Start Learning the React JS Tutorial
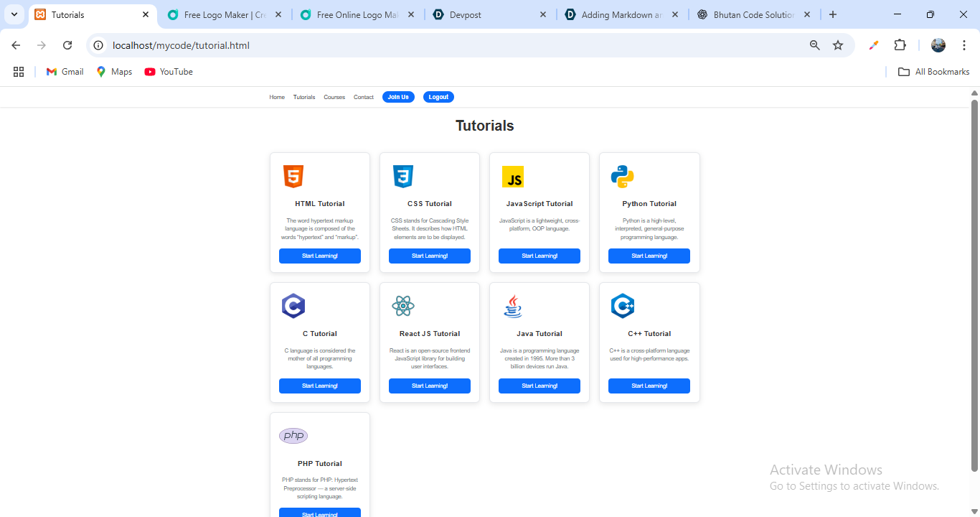The height and width of the screenshot is (517, 980). pos(430,386)
